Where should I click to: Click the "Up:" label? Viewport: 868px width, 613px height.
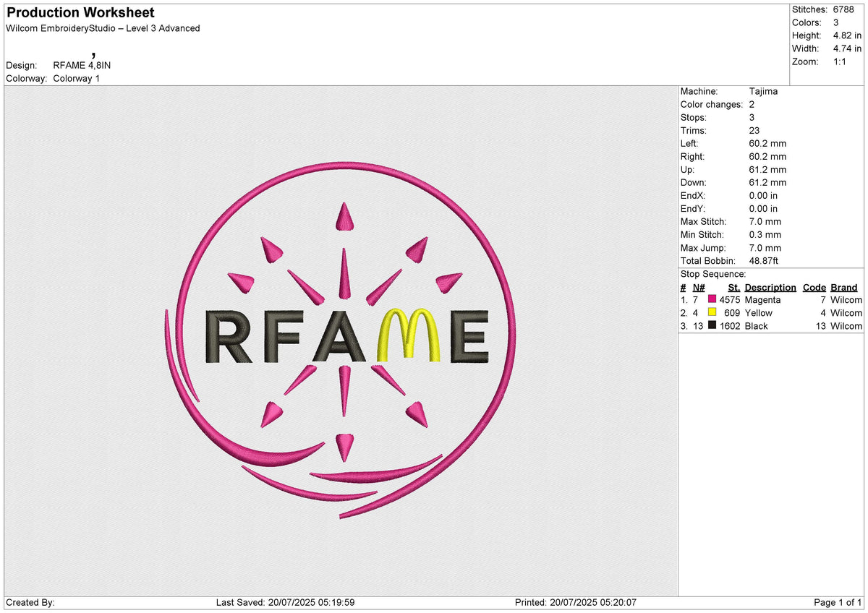(x=688, y=170)
